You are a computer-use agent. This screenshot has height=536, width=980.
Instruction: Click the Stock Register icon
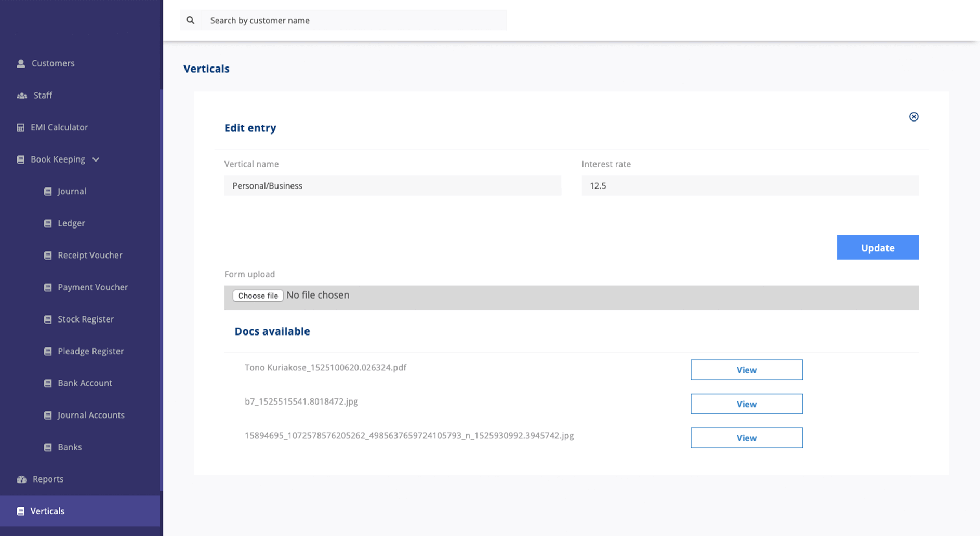pos(48,319)
